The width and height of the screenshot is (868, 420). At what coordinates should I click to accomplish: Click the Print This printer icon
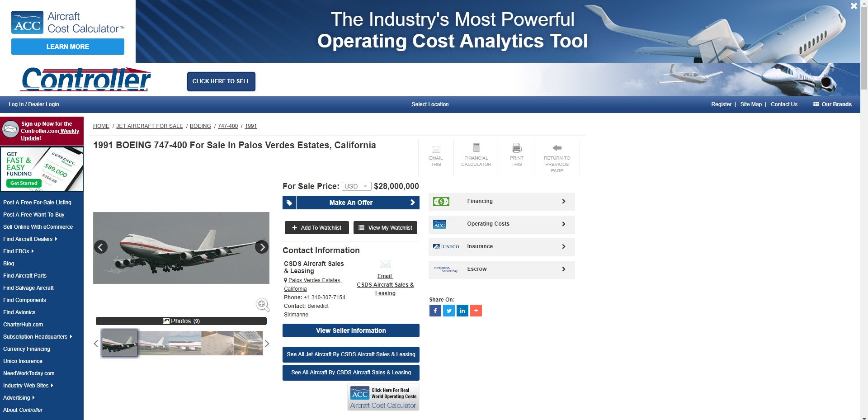click(x=516, y=148)
